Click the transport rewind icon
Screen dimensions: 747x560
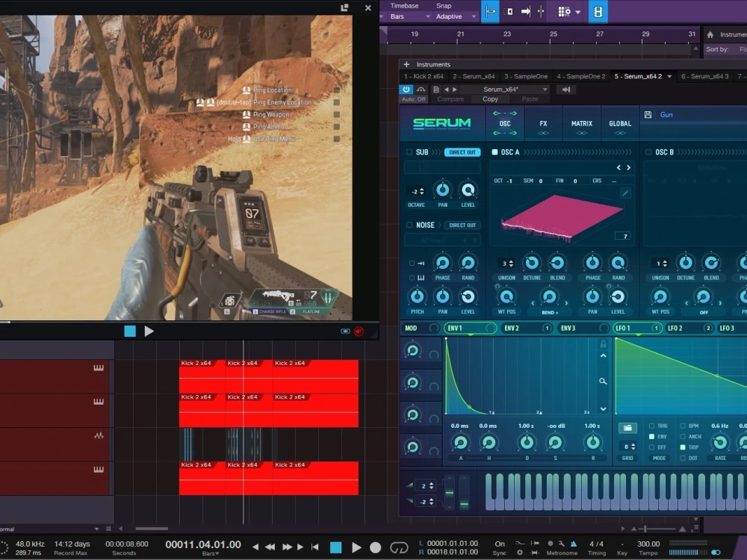pos(270,547)
